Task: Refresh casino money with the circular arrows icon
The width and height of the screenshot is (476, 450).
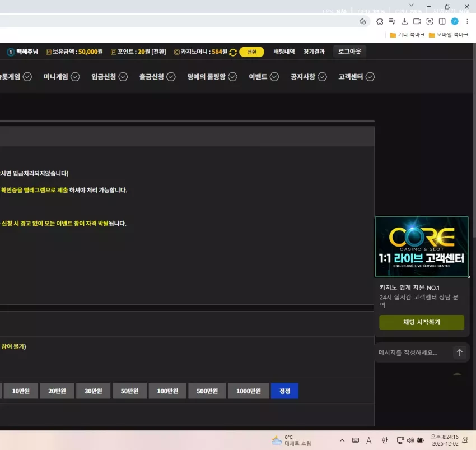Action: point(233,52)
